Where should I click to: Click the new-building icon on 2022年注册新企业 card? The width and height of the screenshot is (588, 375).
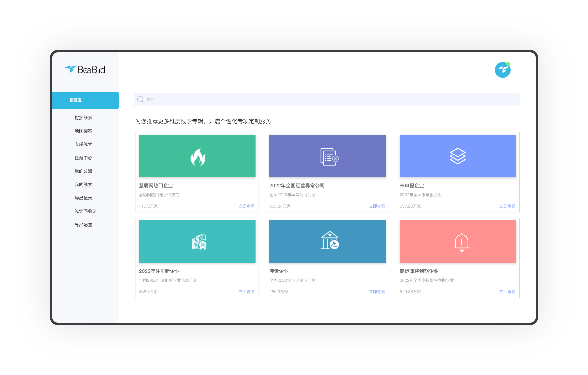199,242
